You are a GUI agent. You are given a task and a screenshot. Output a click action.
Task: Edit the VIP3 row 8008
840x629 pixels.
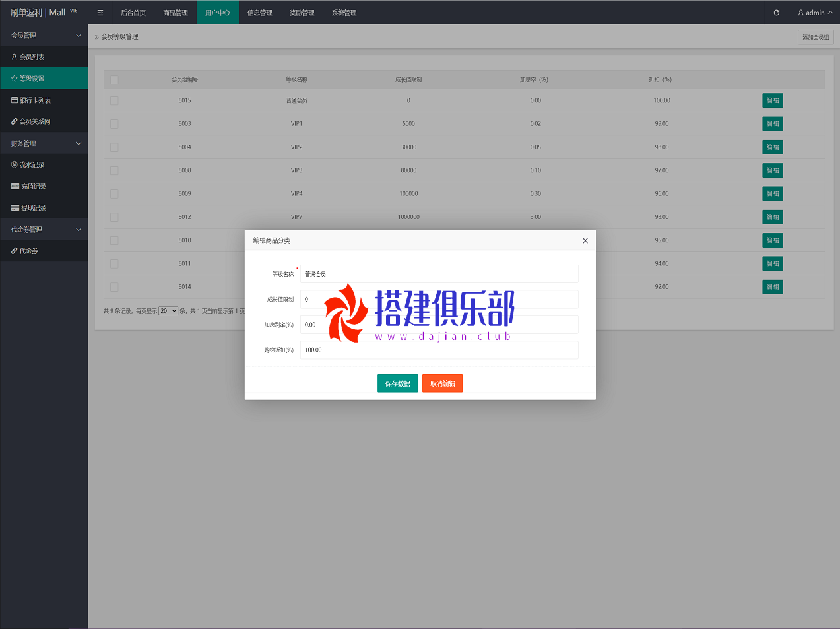(x=773, y=170)
